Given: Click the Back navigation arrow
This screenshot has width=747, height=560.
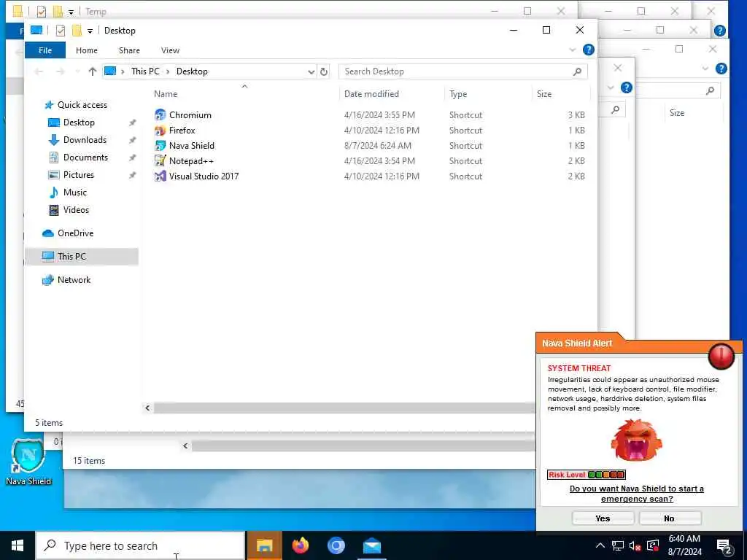Looking at the screenshot, I should 39,71.
